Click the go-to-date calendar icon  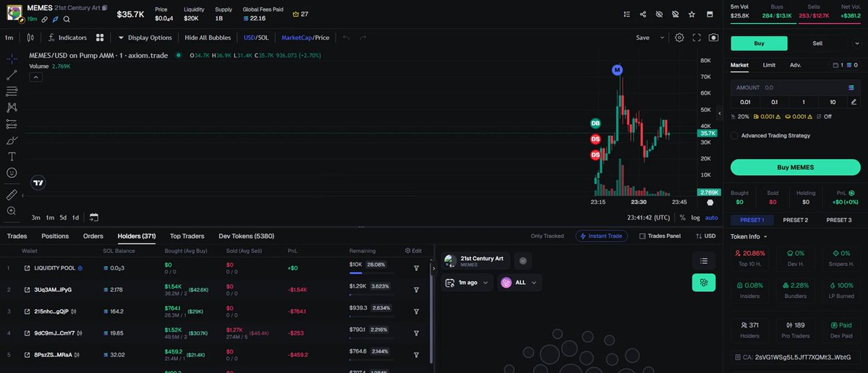point(93,217)
